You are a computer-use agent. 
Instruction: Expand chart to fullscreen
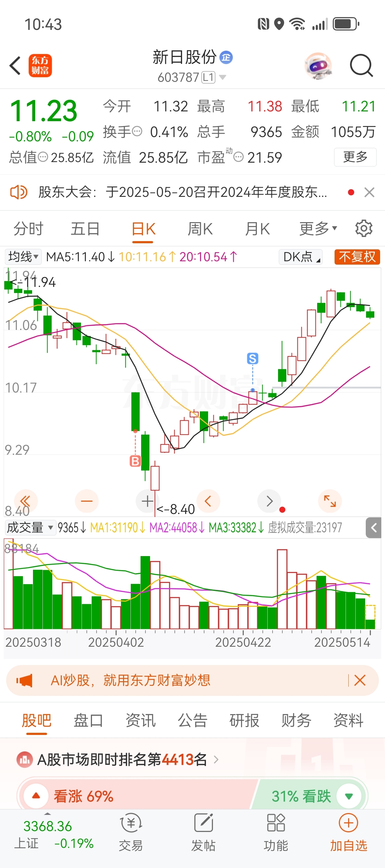tap(330, 501)
